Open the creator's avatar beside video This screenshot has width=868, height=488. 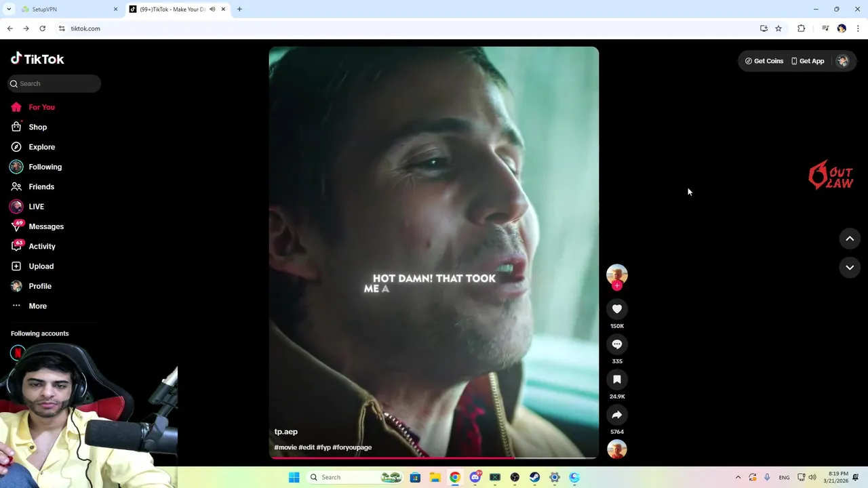pos(617,274)
